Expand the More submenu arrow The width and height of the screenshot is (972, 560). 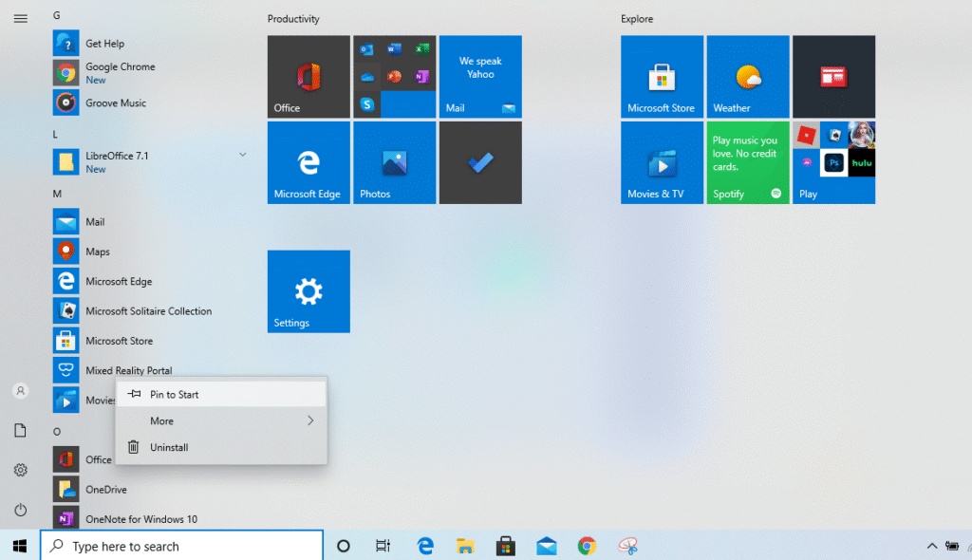coord(310,420)
